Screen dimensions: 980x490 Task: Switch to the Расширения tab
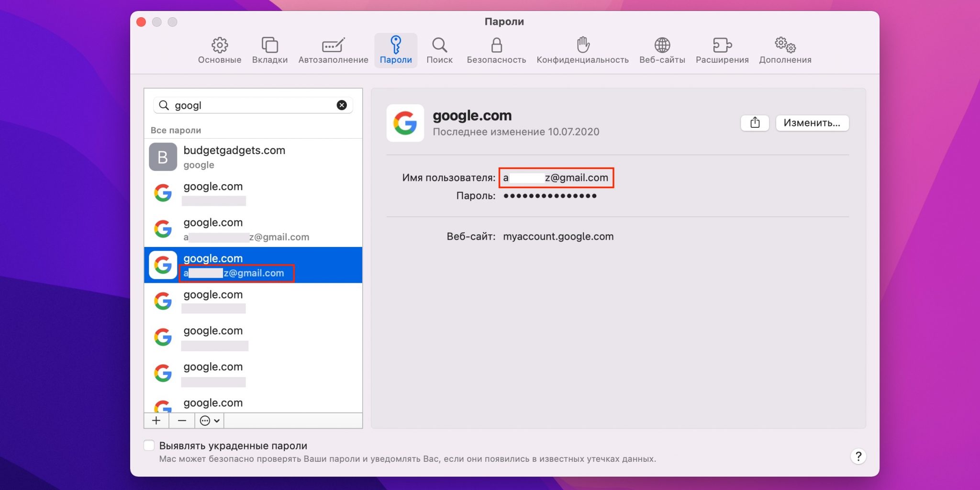[722, 51]
